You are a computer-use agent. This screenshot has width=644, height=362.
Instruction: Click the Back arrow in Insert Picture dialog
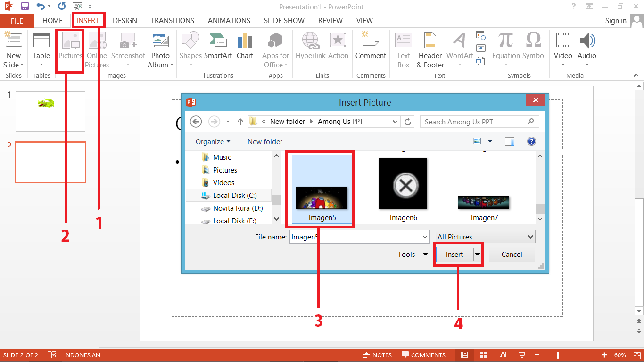click(x=196, y=122)
